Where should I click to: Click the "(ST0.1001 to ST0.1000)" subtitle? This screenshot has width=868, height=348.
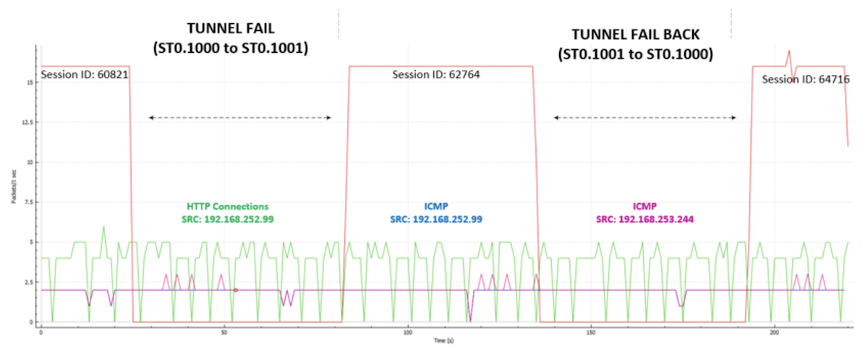click(635, 54)
